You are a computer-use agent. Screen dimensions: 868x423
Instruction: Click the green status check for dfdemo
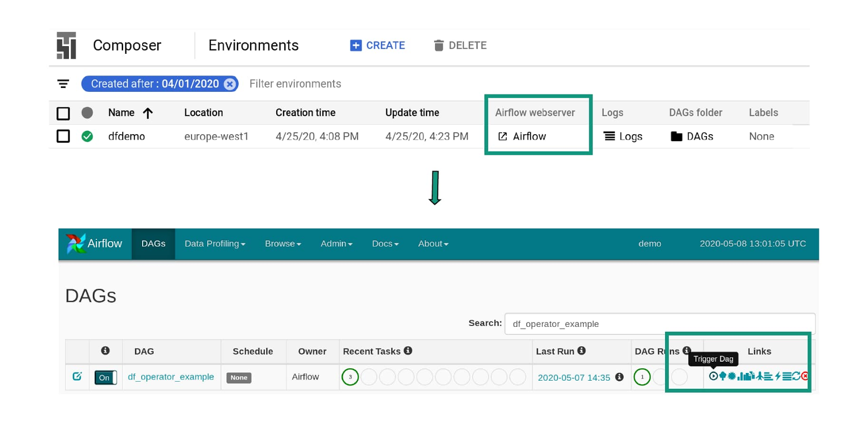pyautogui.click(x=87, y=136)
